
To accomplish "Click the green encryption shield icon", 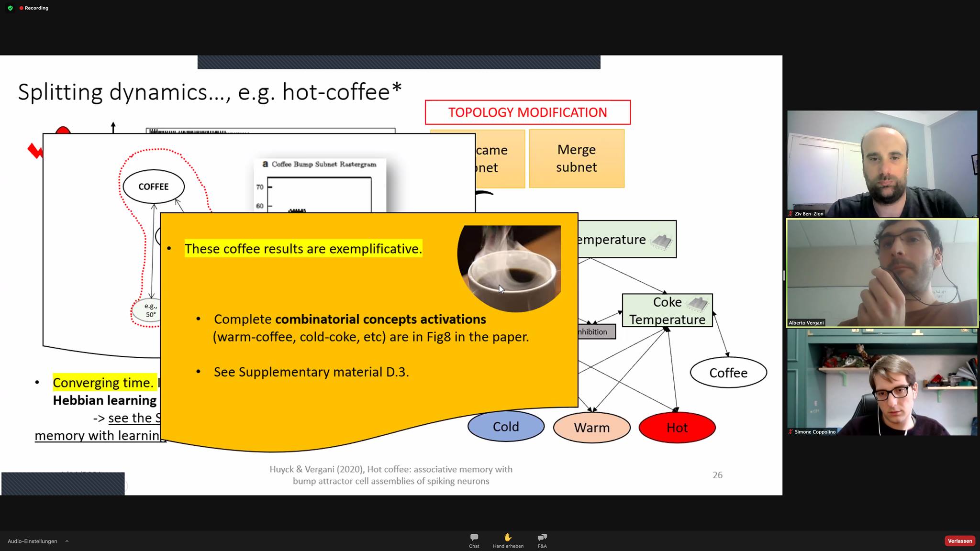I will pyautogui.click(x=10, y=8).
